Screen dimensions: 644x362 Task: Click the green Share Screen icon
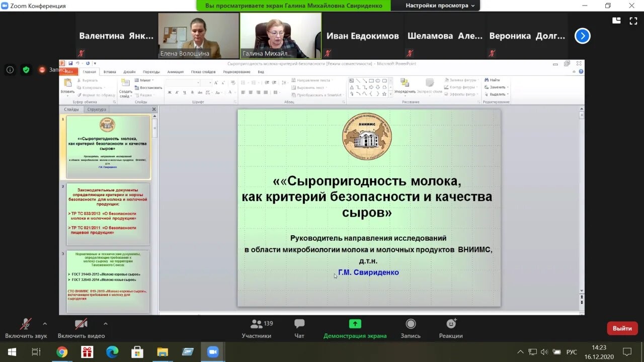(x=355, y=324)
